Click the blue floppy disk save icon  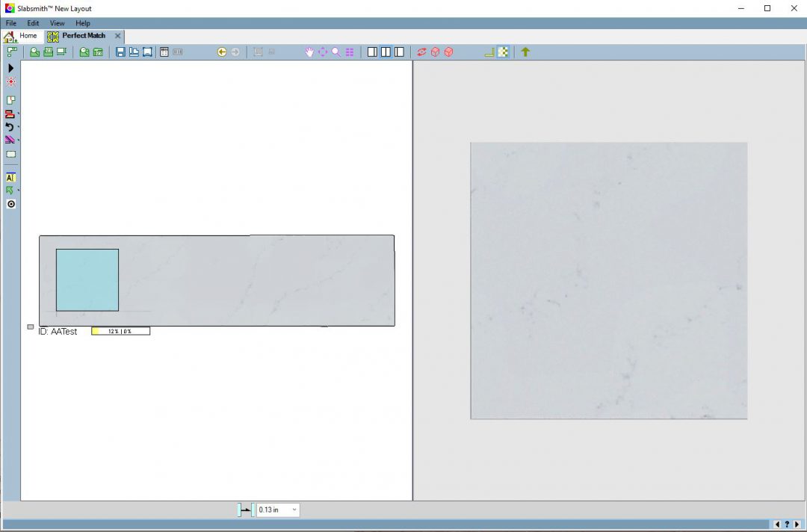coord(120,52)
